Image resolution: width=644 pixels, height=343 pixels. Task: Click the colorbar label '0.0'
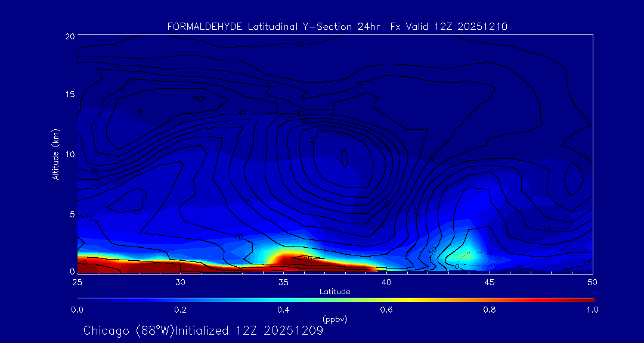tap(78, 310)
